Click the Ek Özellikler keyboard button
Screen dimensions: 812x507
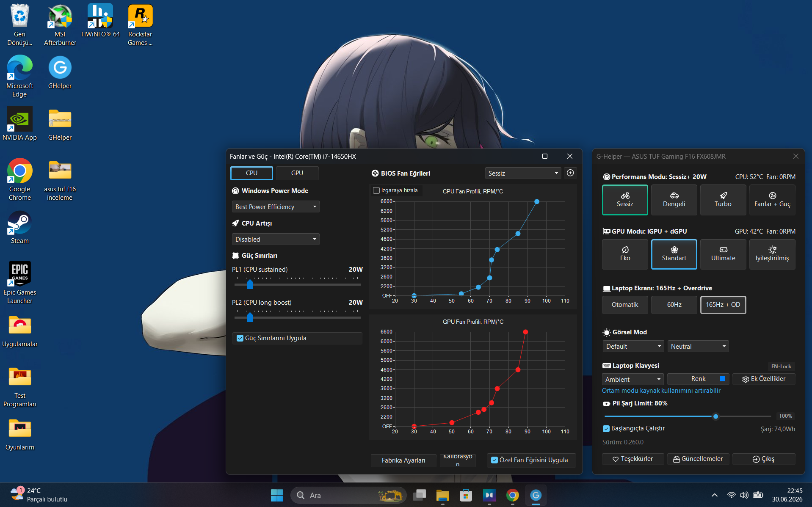[764, 379]
